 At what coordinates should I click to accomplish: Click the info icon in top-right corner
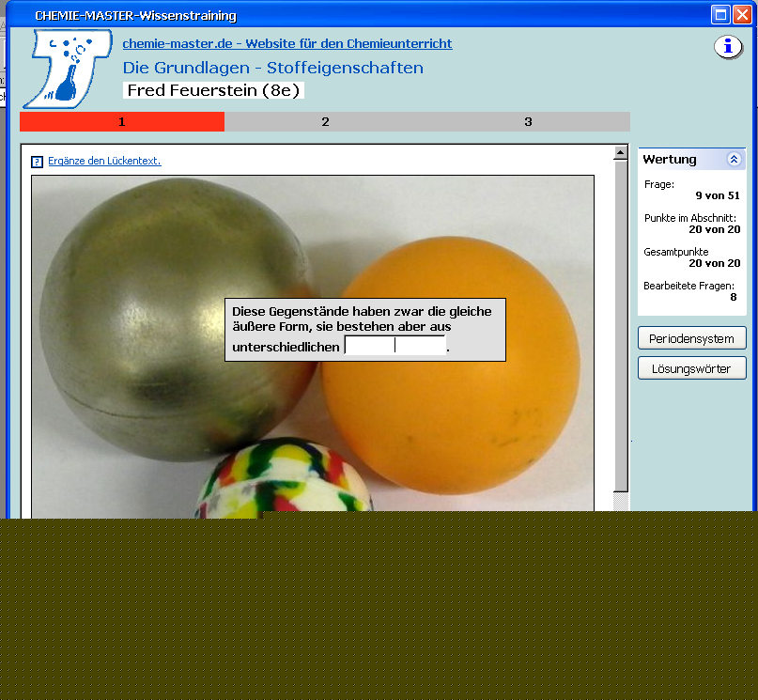coord(728,47)
